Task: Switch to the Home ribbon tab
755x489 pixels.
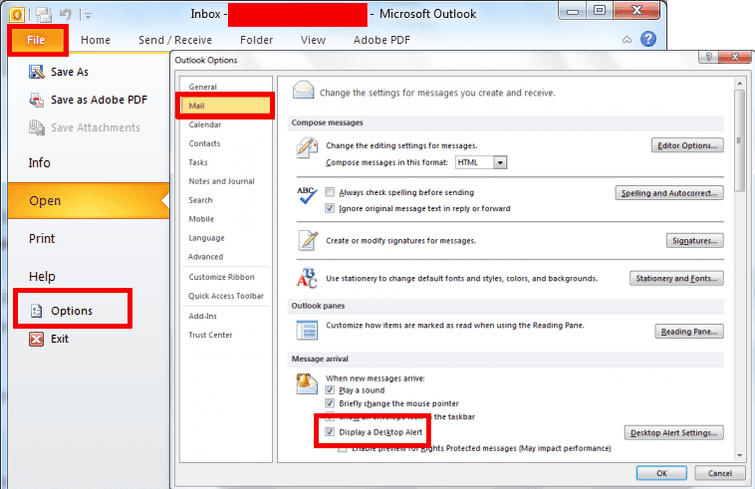Action: pyautogui.click(x=95, y=40)
